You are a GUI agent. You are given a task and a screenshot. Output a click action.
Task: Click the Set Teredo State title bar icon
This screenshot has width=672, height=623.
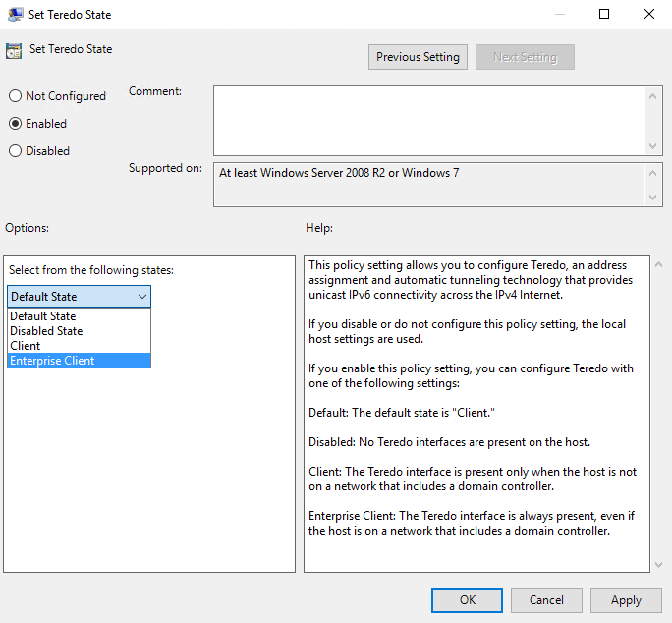point(16,15)
